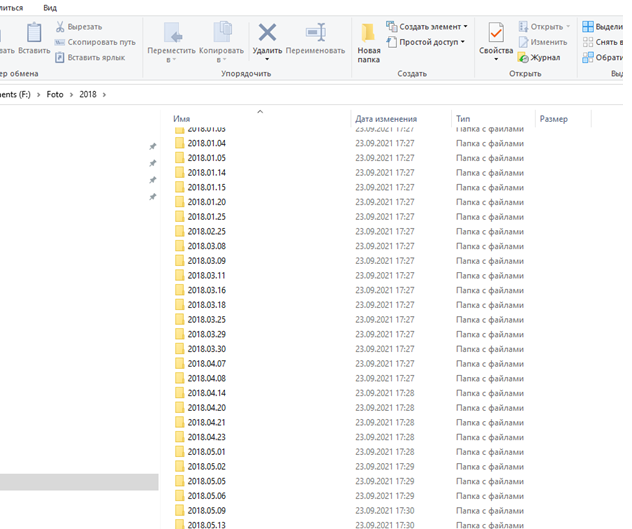
Task: Select the 2018.03.16 folder icon
Action: (179, 290)
